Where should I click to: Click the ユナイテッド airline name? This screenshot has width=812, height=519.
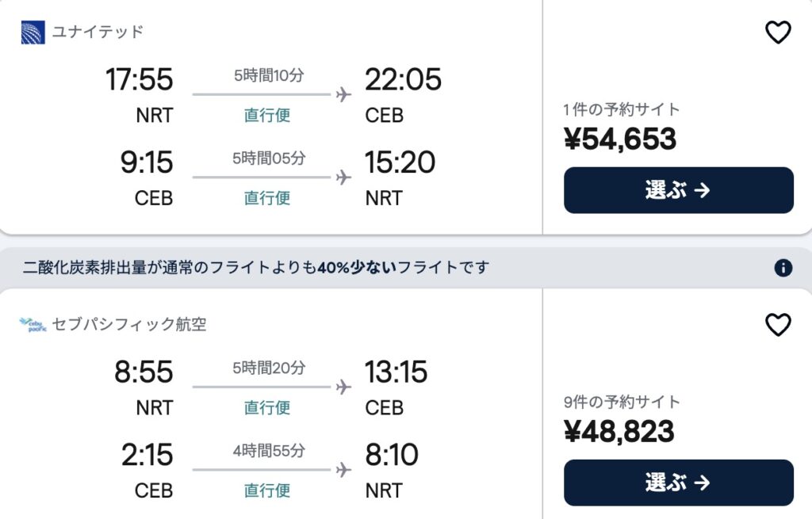click(x=98, y=32)
